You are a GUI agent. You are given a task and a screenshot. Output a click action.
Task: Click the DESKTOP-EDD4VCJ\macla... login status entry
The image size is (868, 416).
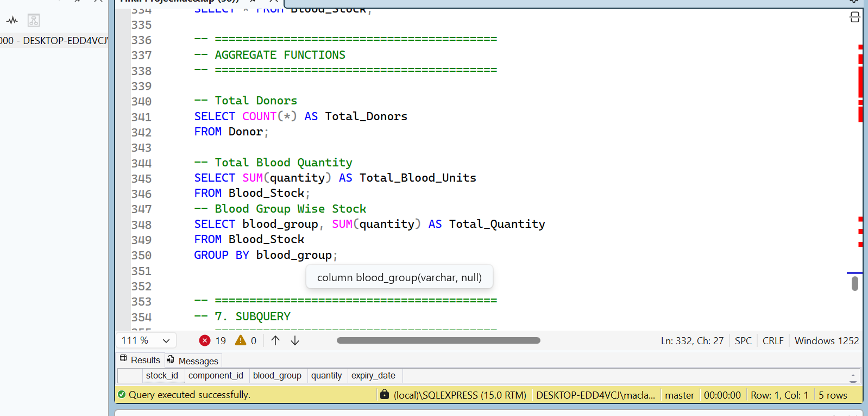tap(595, 395)
